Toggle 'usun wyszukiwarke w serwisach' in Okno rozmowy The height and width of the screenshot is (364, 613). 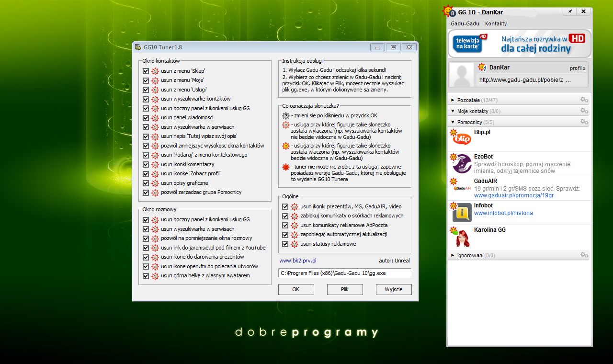tap(146, 229)
